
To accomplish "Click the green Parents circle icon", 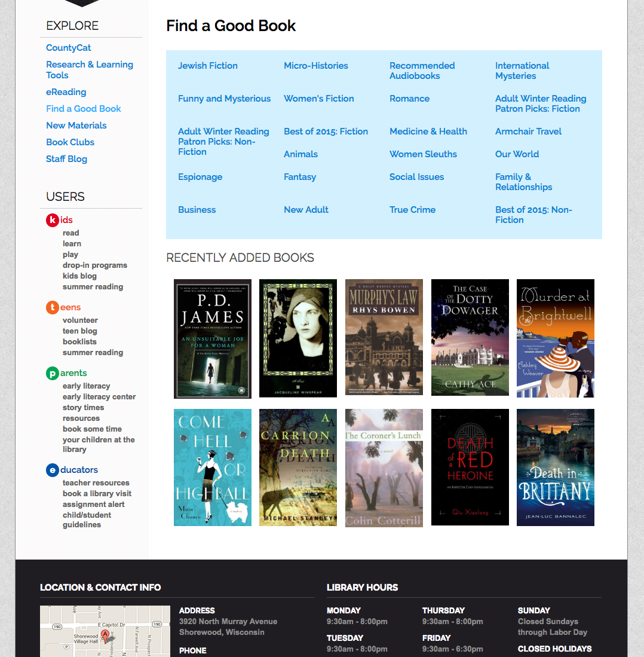I will point(53,373).
